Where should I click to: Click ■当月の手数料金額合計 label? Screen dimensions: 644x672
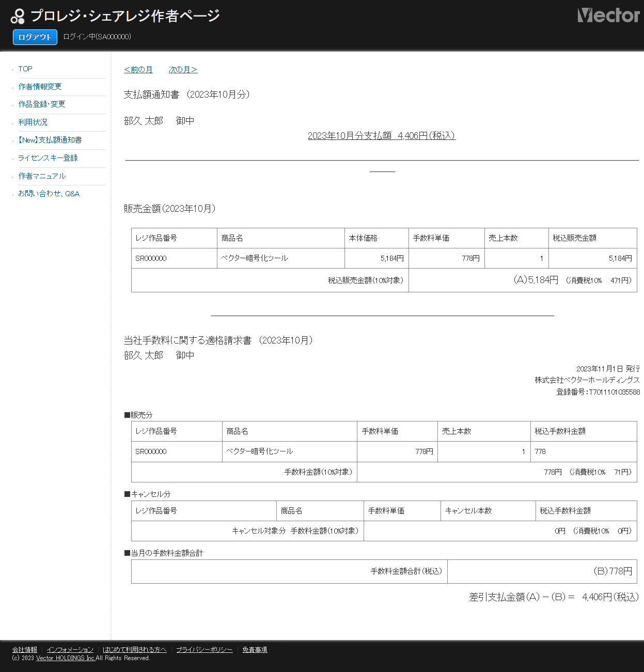point(164,553)
